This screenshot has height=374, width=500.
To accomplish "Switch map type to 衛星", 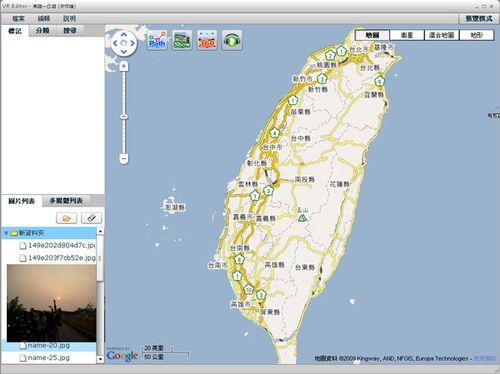I will coord(407,35).
